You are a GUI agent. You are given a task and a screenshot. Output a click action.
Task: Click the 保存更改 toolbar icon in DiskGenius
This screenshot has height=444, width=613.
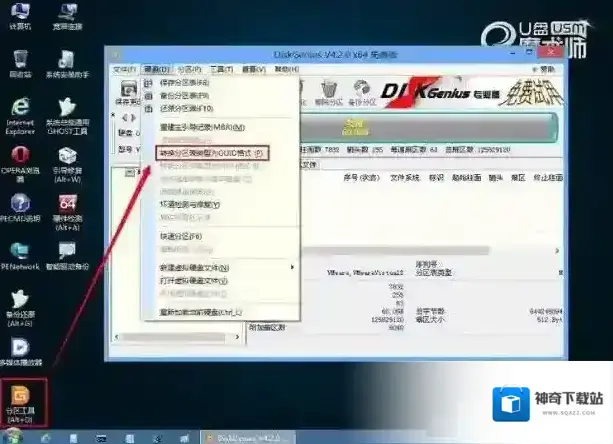(126, 90)
